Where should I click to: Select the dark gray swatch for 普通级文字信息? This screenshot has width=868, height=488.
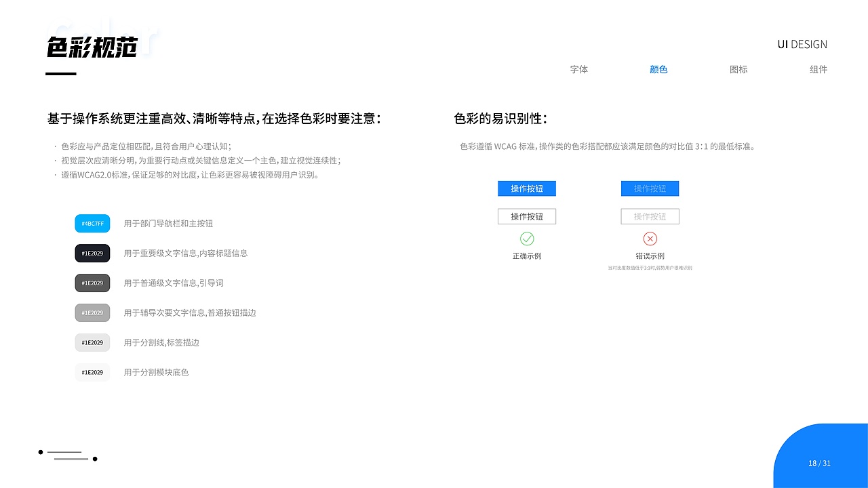[92, 283]
